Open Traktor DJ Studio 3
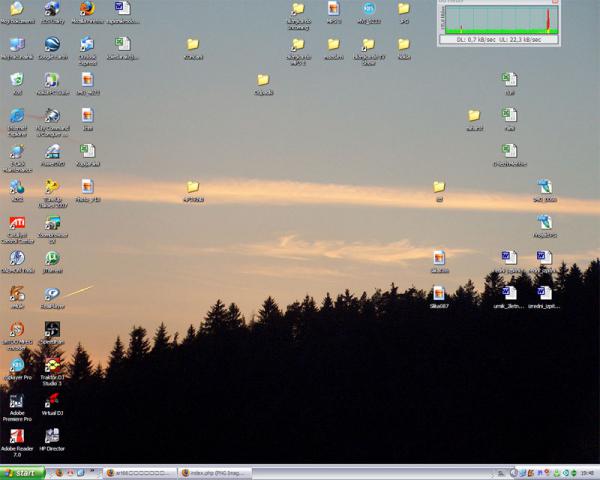This screenshot has width=600, height=480. (52, 366)
